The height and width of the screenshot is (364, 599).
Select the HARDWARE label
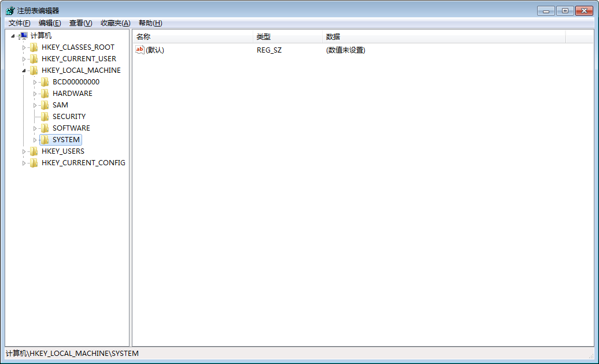pos(73,94)
